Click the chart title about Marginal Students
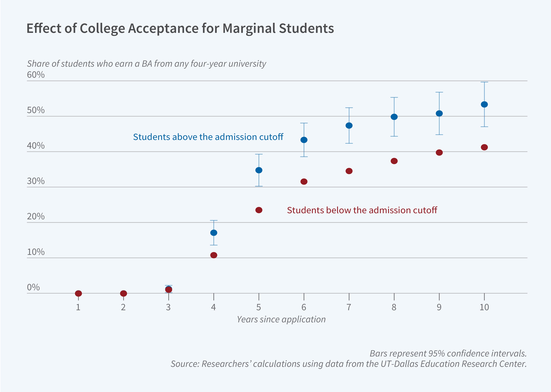Viewport: 551px width, 392px height. click(180, 28)
